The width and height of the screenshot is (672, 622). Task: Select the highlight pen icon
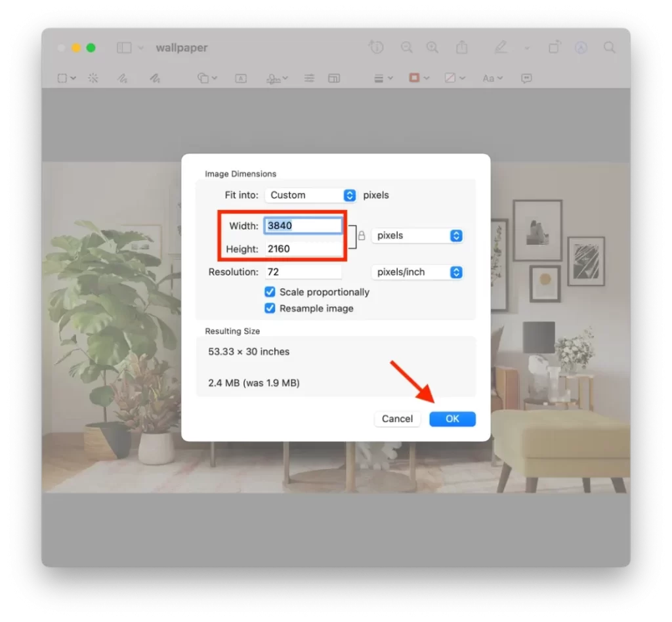tap(501, 47)
